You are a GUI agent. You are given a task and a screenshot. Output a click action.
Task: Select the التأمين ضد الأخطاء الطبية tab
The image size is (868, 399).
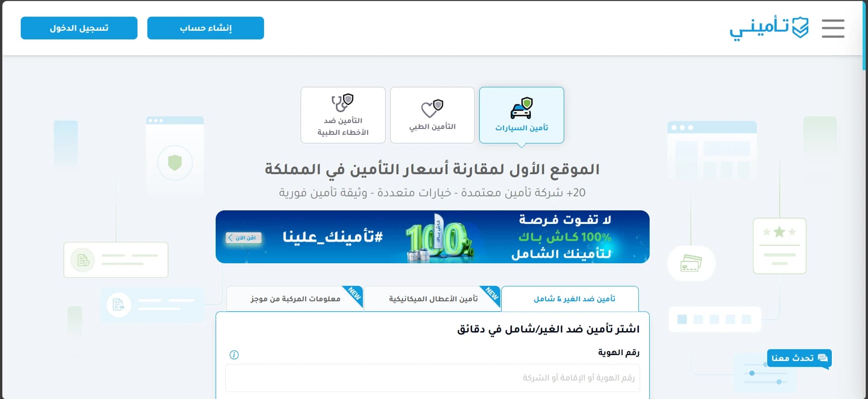[343, 115]
